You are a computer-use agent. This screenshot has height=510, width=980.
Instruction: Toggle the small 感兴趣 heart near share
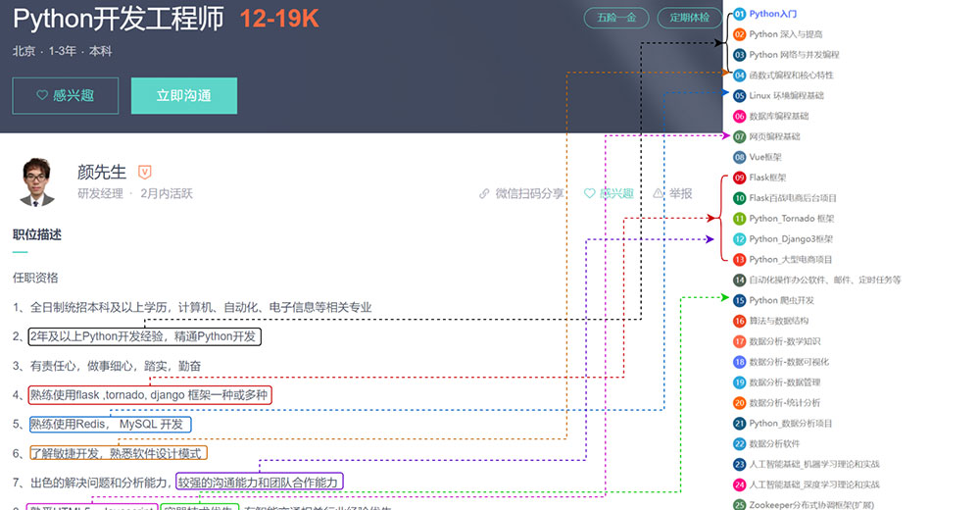pos(590,194)
